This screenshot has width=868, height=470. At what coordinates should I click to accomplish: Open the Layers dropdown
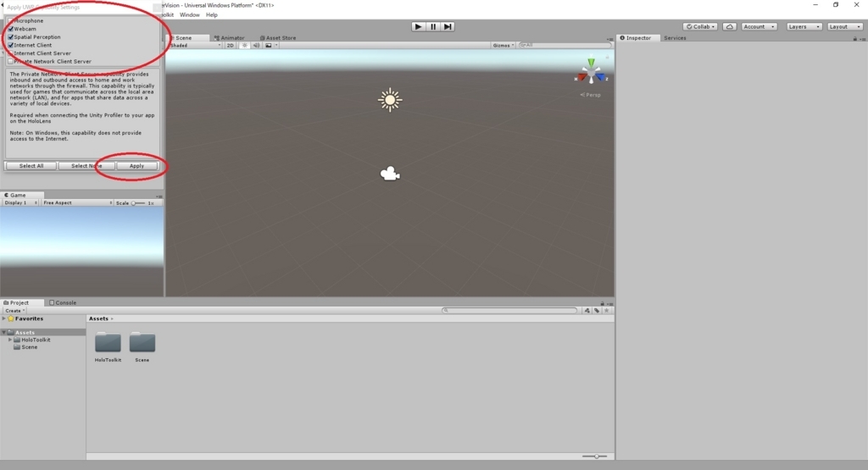(x=804, y=26)
